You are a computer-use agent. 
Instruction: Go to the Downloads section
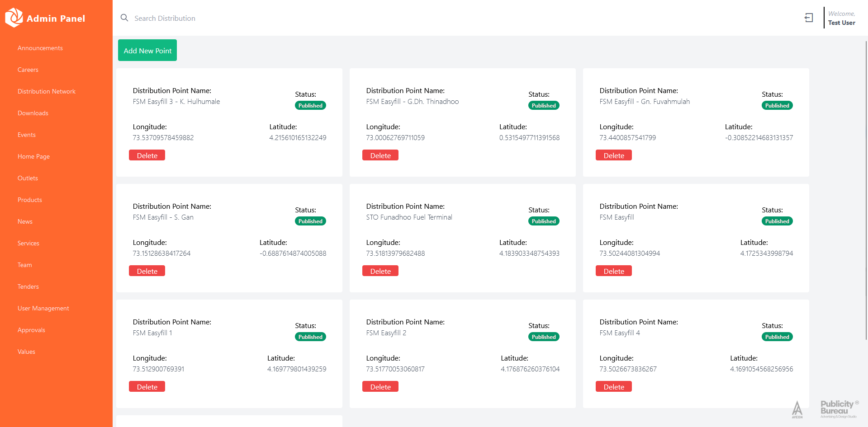tap(33, 113)
